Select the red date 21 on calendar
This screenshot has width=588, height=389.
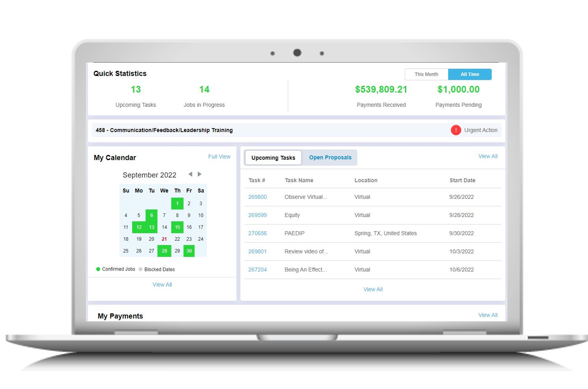tap(164, 239)
